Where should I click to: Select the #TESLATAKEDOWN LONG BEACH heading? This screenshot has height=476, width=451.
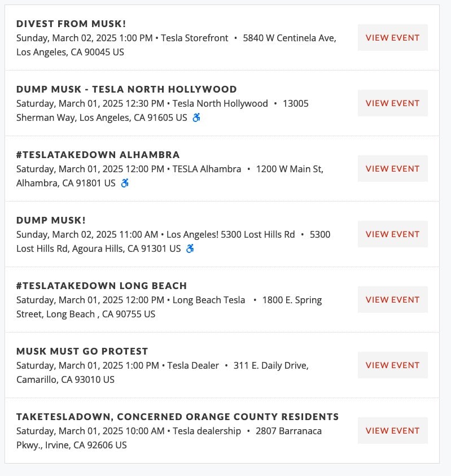102,286
